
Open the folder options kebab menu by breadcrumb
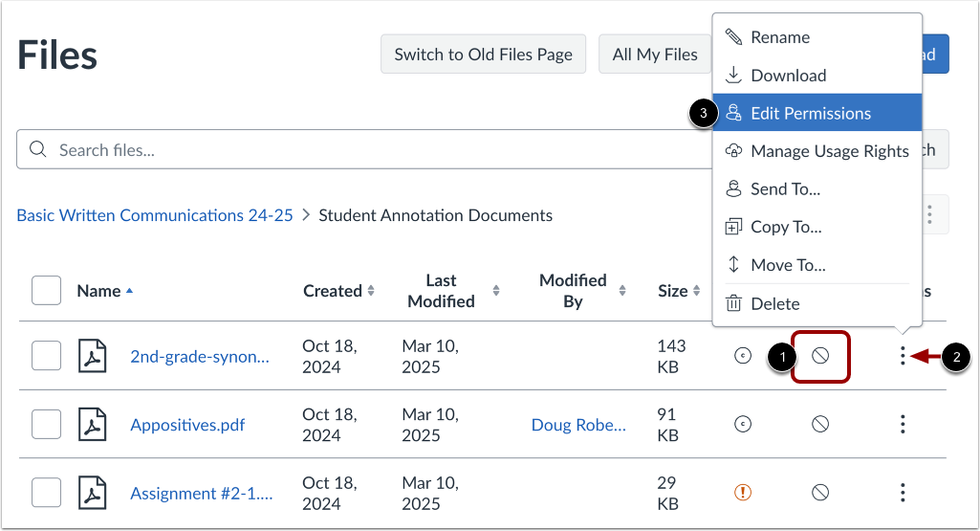[929, 214]
